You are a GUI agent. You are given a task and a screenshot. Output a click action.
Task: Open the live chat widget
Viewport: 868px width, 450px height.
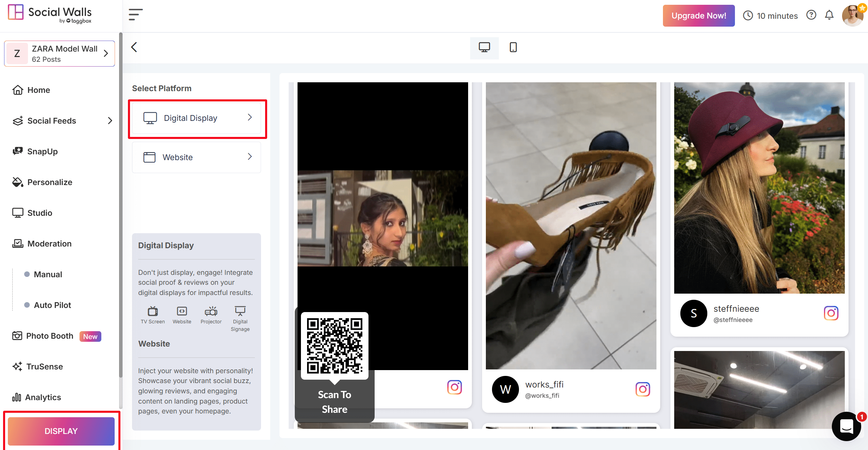[x=846, y=426]
